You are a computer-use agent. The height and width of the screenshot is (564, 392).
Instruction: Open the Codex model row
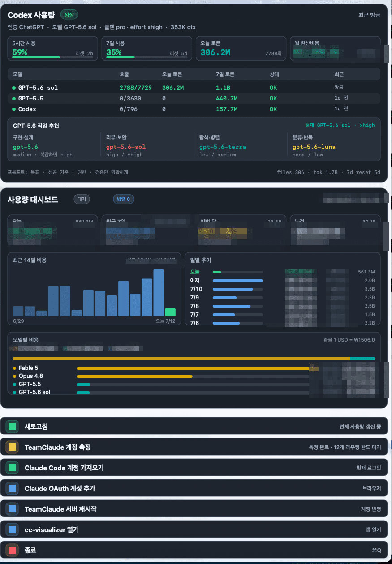click(194, 109)
